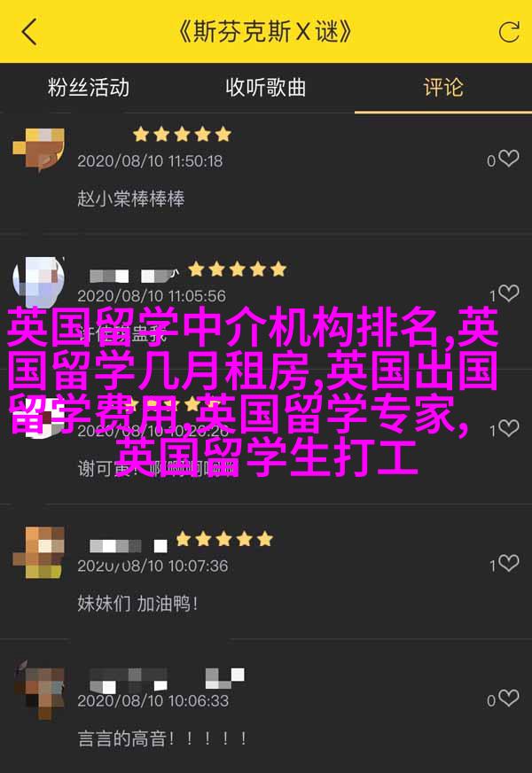Open avatar of 11:05:56 commenter
The image size is (532, 773).
pyautogui.click(x=38, y=284)
